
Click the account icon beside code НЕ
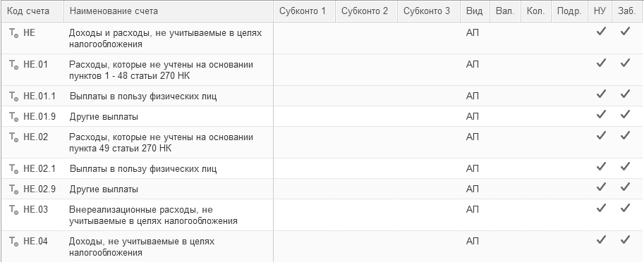(14, 34)
